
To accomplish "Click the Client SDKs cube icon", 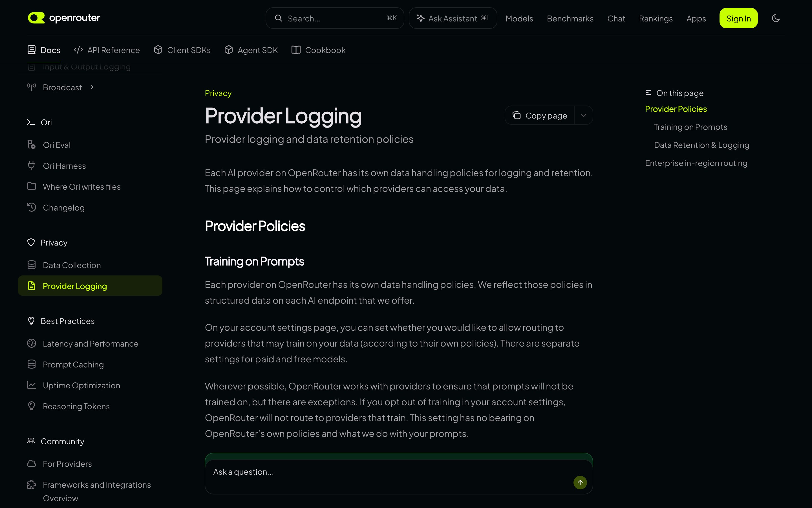I will [158, 50].
